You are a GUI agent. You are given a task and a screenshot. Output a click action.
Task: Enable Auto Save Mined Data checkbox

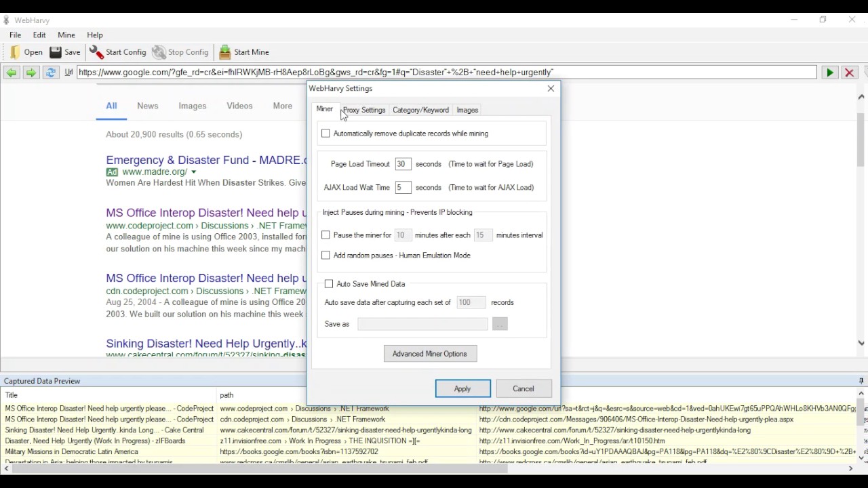point(329,284)
